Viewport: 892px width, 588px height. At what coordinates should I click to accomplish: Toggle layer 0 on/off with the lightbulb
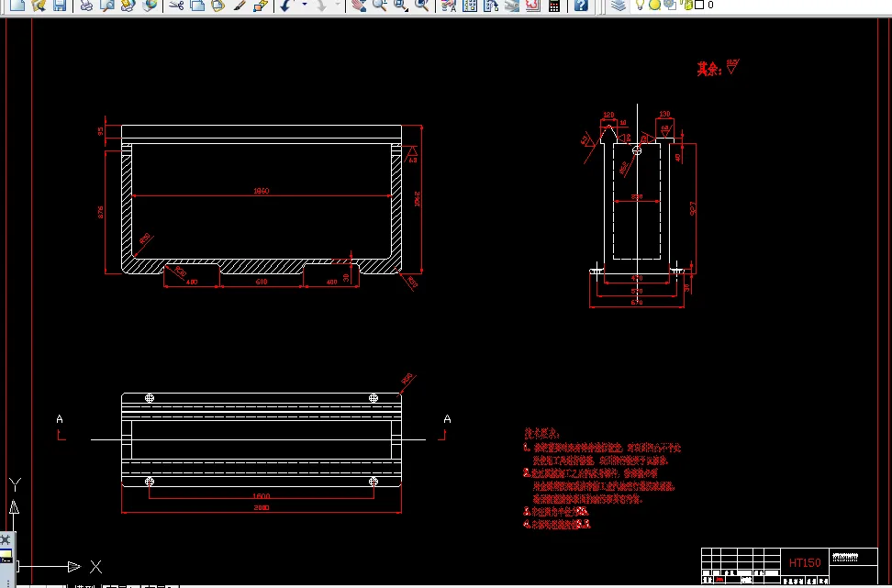[640, 5]
